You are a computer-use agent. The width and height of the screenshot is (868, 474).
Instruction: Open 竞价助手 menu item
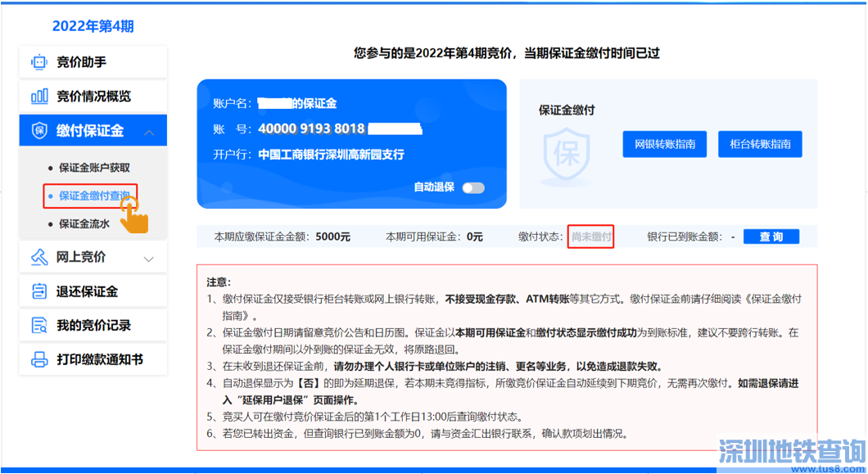coord(93,62)
